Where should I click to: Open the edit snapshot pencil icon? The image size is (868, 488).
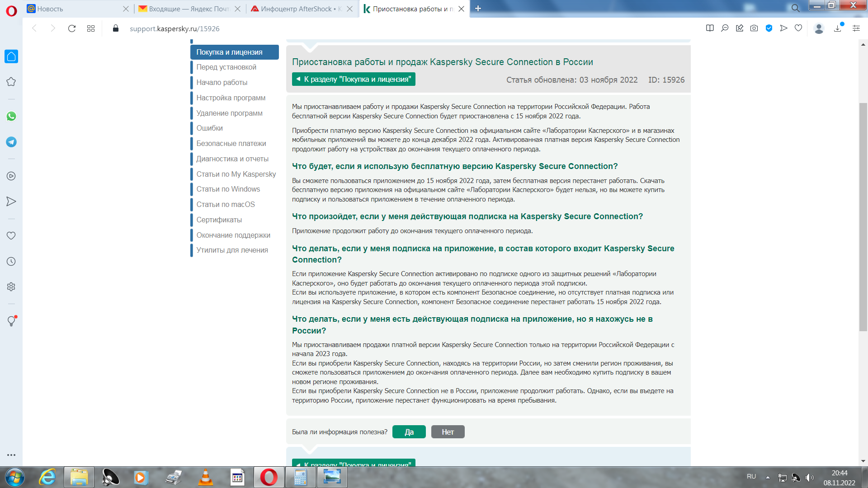click(x=740, y=28)
